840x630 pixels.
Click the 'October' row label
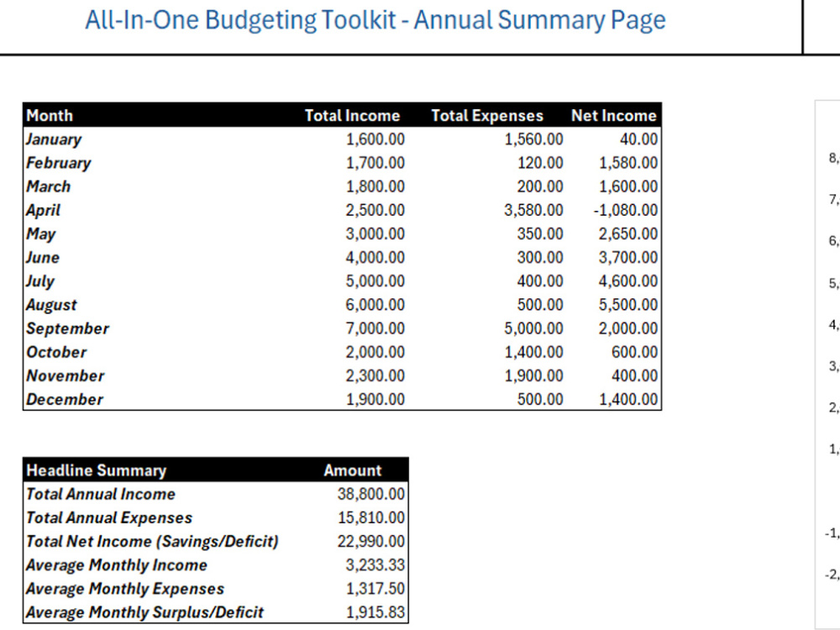pyautogui.click(x=56, y=352)
